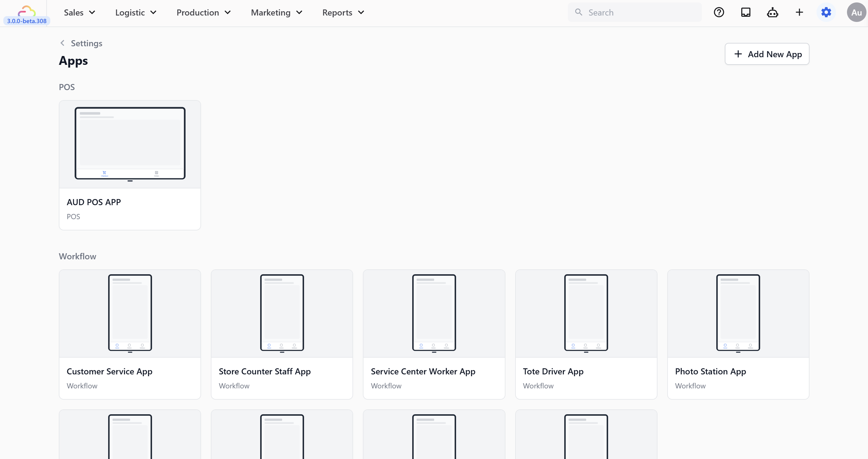Open the Photo Station App phone thumbnail

tap(738, 313)
